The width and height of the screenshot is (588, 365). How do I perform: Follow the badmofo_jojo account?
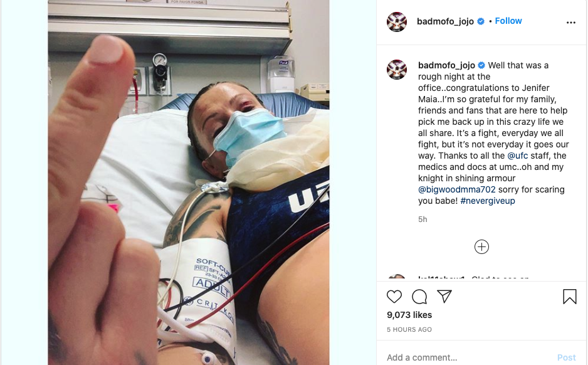coord(508,21)
